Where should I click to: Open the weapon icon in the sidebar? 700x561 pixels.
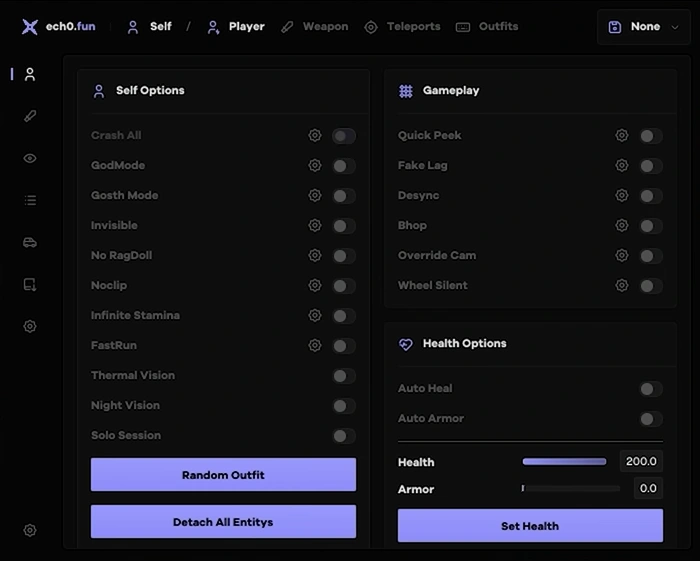30,116
